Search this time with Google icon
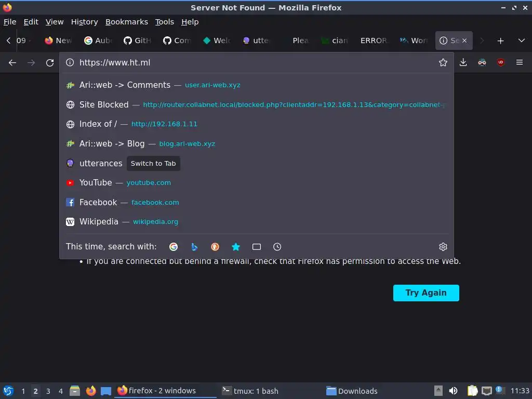532x399 pixels. (x=174, y=247)
